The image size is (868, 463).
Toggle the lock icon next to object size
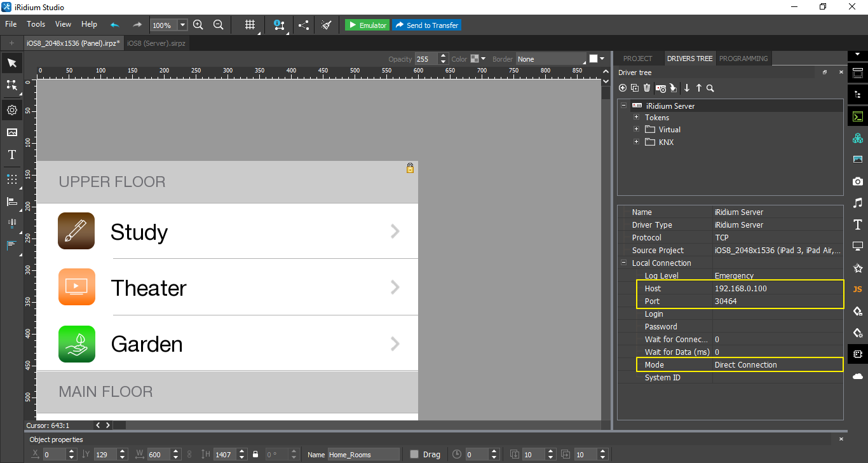255,454
